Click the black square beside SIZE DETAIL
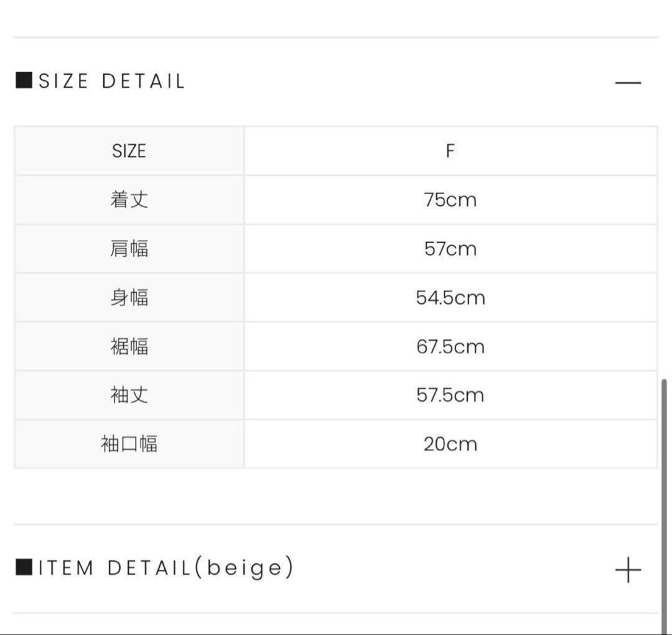Image resolution: width=672 pixels, height=635 pixels. 24,81
